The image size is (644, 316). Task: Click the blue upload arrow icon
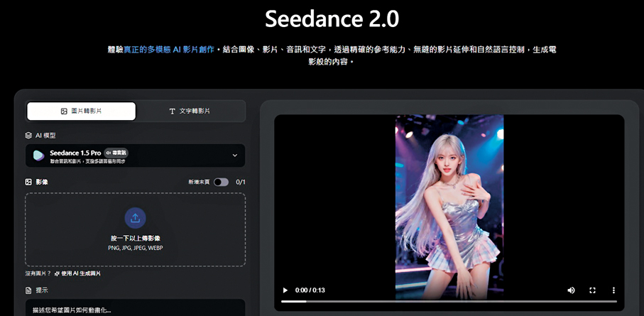tap(135, 217)
